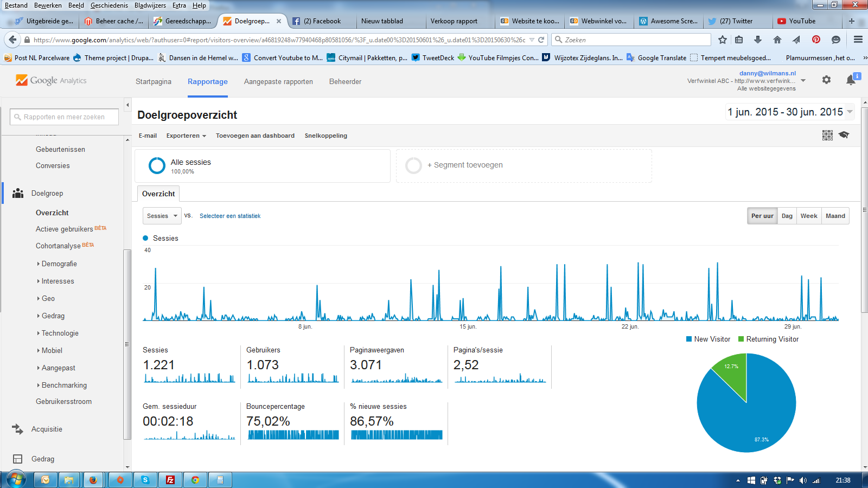868x488 pixels.
Task: Click Segment toevoegen box
Action: point(524,165)
